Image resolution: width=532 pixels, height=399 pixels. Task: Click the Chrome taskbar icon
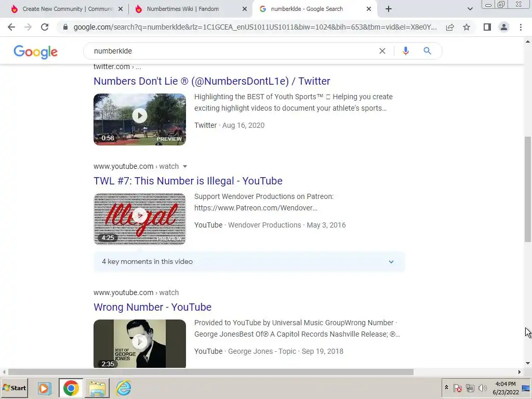(71, 388)
